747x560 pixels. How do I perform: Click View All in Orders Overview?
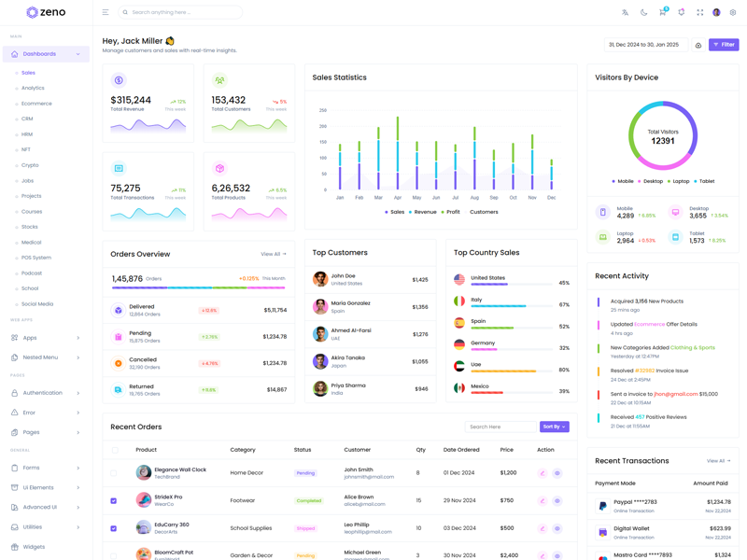(274, 254)
